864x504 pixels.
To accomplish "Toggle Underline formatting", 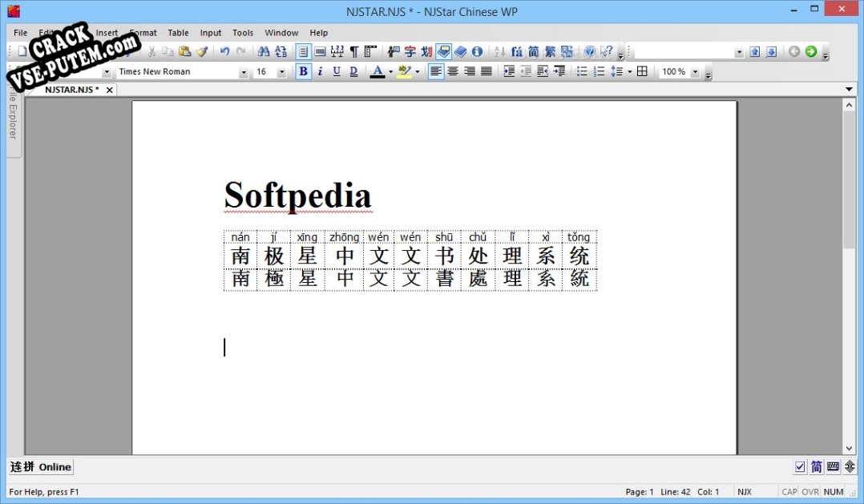I will click(x=337, y=71).
